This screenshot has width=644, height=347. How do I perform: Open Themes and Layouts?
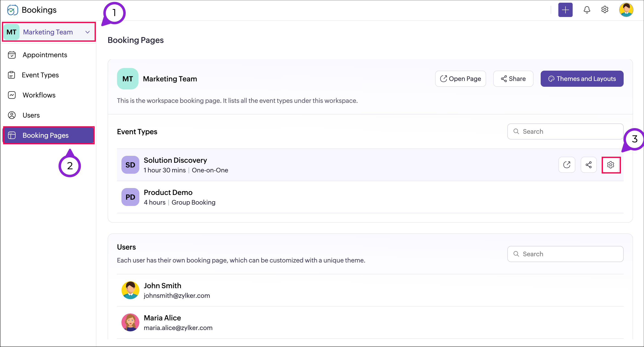[582, 79]
